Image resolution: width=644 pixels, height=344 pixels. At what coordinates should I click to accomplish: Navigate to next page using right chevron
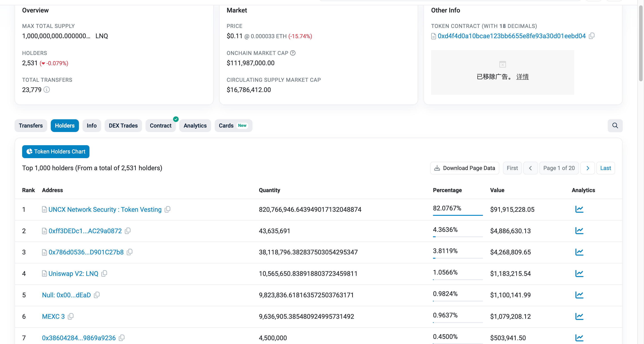click(x=588, y=168)
